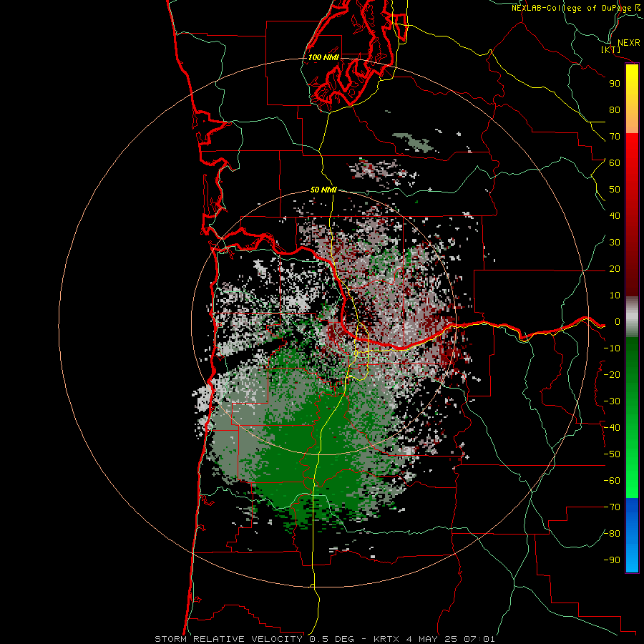Click the "30" value on the velocity scale
644x644 pixels.
click(x=615, y=243)
